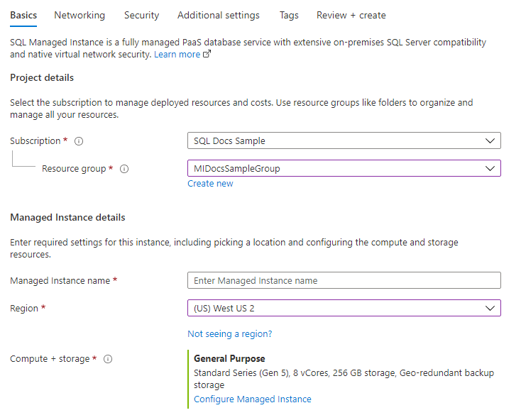Screen dimensions: 521x420
Task: Select the Basics tab
Action: click(x=23, y=15)
